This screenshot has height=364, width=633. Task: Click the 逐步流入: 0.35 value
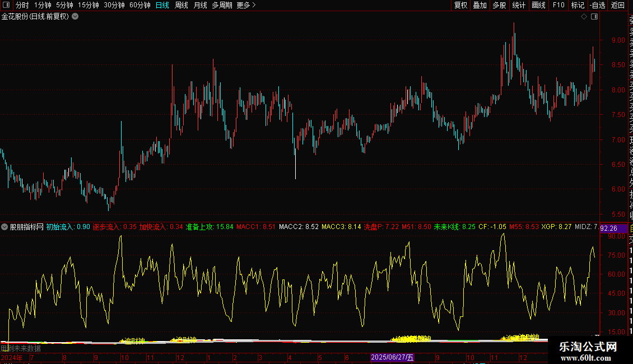coord(115,227)
